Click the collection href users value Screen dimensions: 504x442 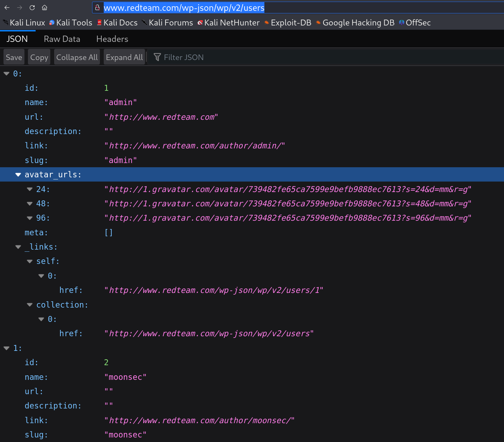[209, 333]
